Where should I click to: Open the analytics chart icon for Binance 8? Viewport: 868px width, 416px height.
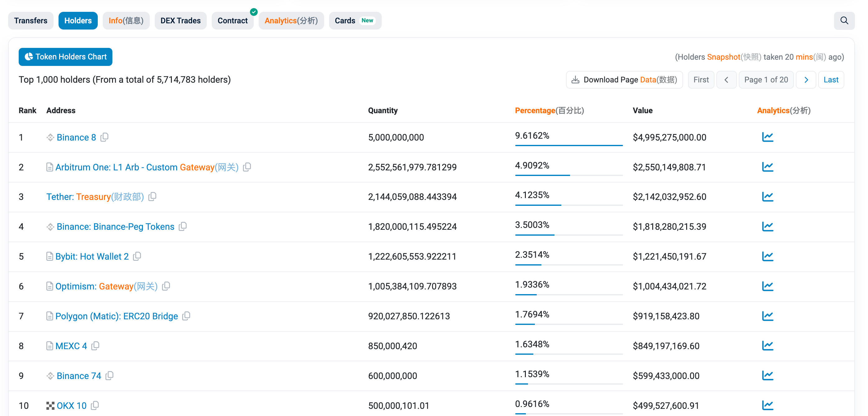click(x=767, y=137)
